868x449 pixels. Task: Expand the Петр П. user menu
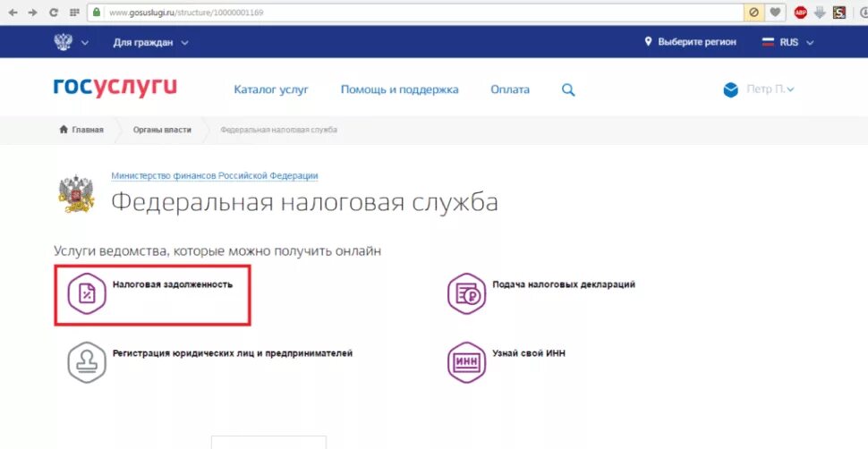tap(770, 89)
